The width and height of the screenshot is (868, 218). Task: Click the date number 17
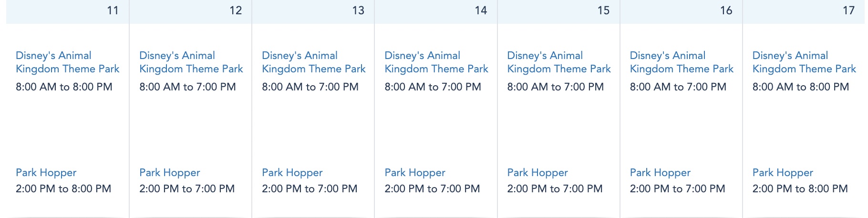click(848, 10)
